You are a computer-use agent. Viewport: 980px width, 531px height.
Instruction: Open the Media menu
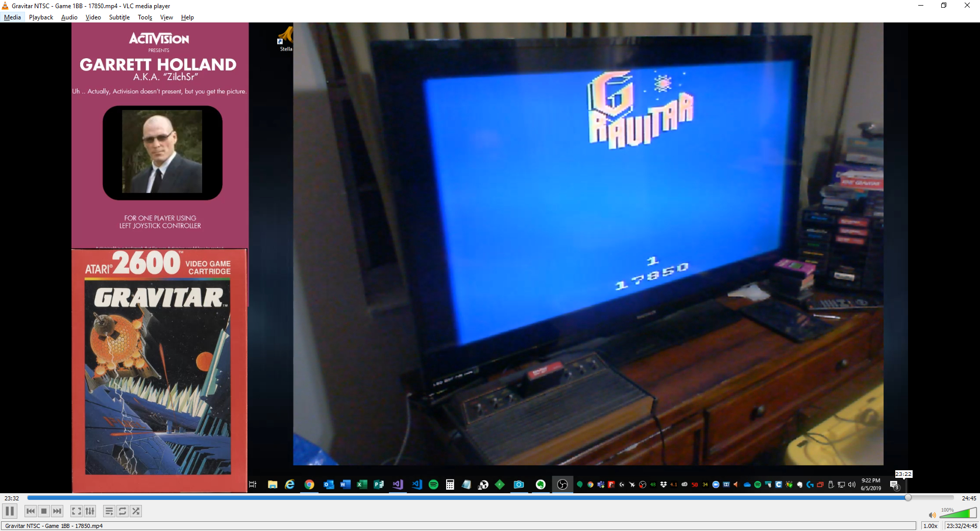pos(12,17)
